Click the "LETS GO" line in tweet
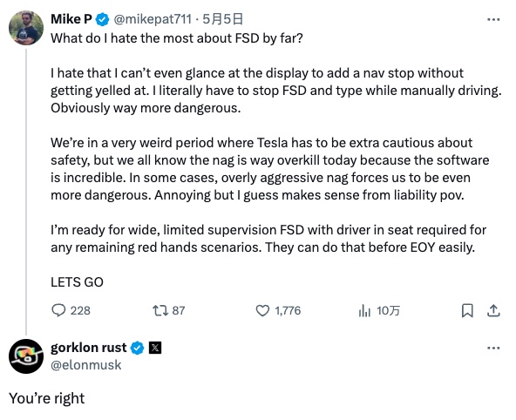 tap(77, 282)
